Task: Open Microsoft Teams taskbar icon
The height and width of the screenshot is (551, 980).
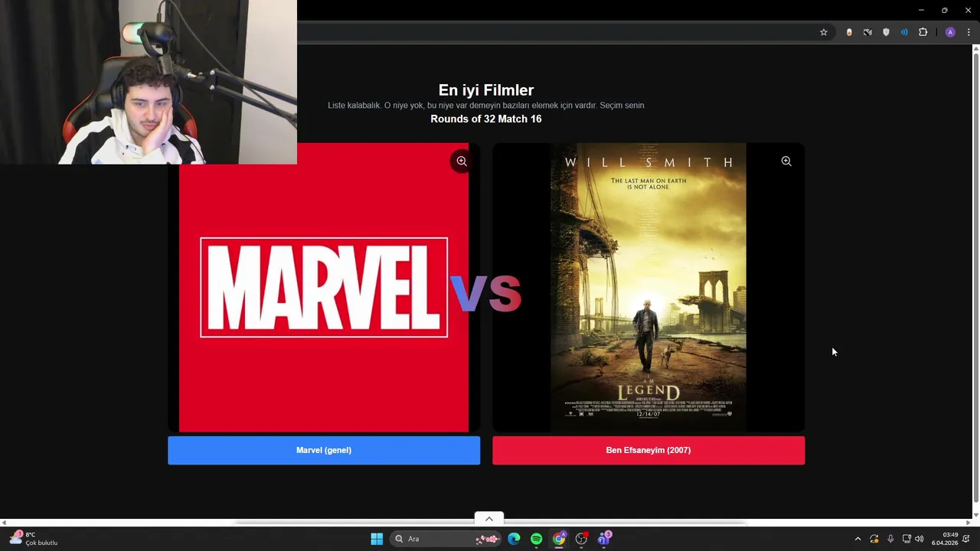Action: click(x=604, y=539)
